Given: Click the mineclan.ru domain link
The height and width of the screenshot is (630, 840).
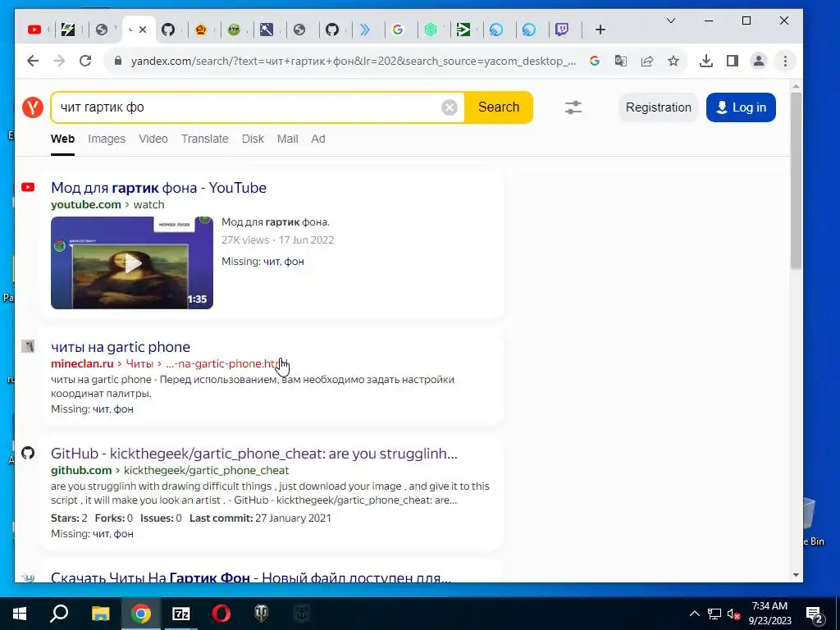Looking at the screenshot, I should point(82,363).
